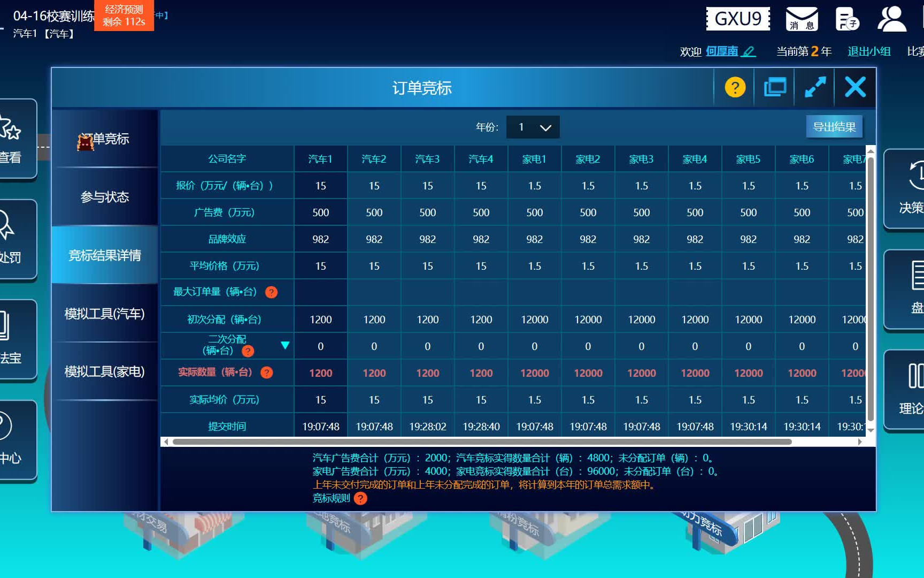Click the username 何厚南 link

[722, 51]
